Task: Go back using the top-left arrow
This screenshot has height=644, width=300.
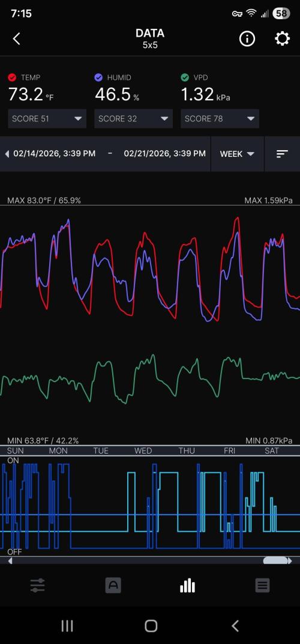Action: (x=16, y=39)
